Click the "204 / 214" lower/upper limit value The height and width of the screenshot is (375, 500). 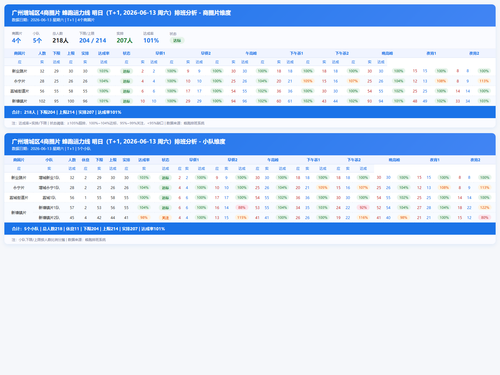click(x=93, y=40)
